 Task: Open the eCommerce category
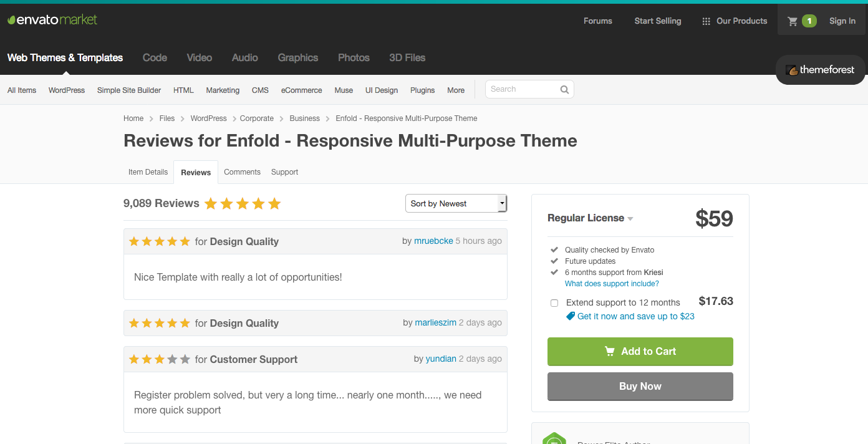point(301,90)
